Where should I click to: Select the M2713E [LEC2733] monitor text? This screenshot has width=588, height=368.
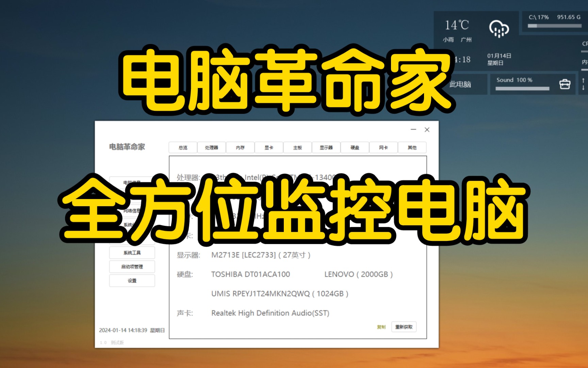(x=261, y=255)
